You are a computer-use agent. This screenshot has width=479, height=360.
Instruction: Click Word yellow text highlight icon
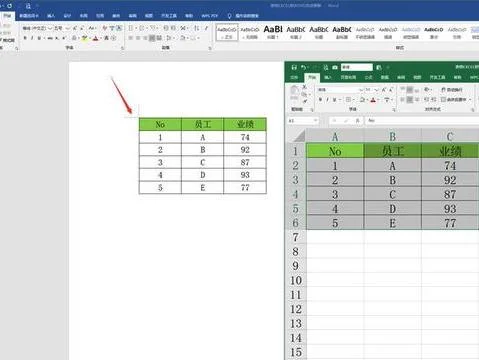click(84, 38)
